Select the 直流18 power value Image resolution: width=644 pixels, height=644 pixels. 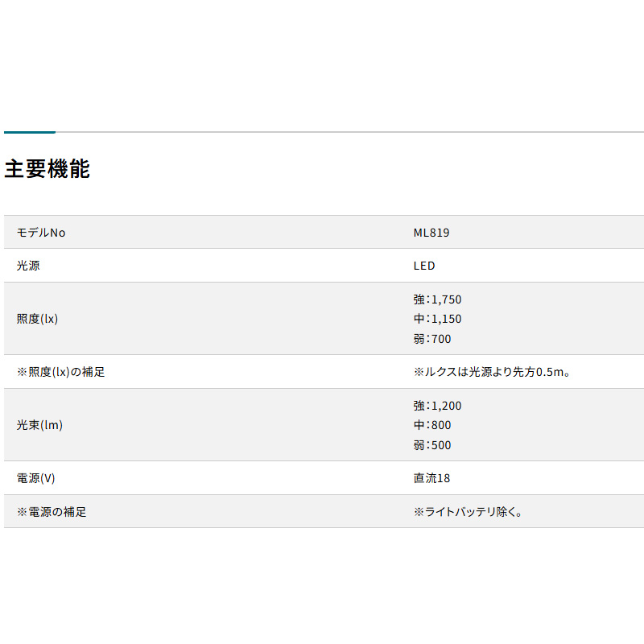432,478
